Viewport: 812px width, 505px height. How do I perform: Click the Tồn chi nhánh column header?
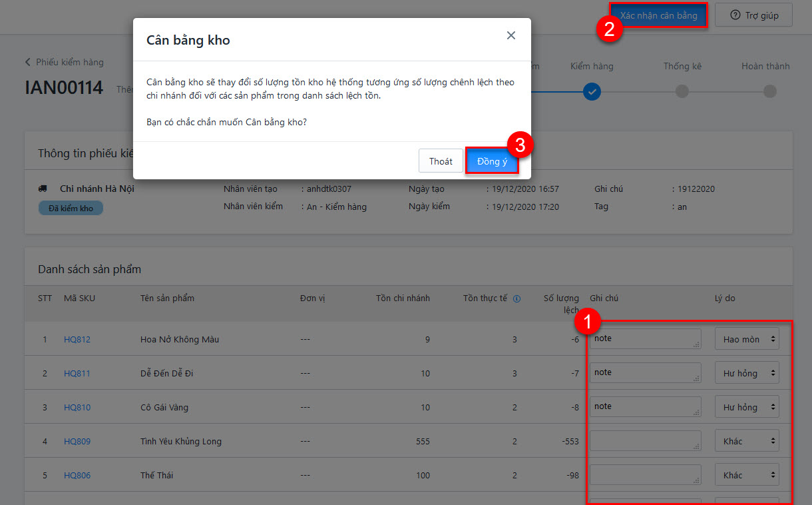(403, 298)
